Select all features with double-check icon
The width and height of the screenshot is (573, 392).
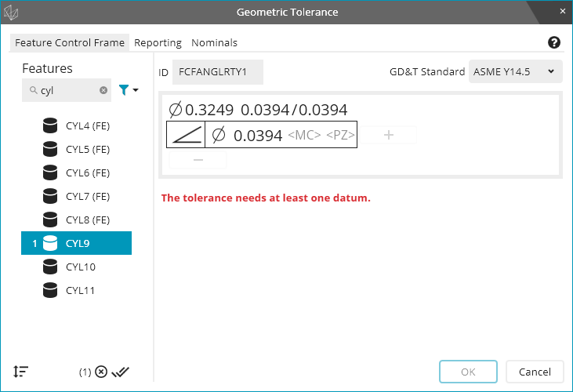click(120, 372)
